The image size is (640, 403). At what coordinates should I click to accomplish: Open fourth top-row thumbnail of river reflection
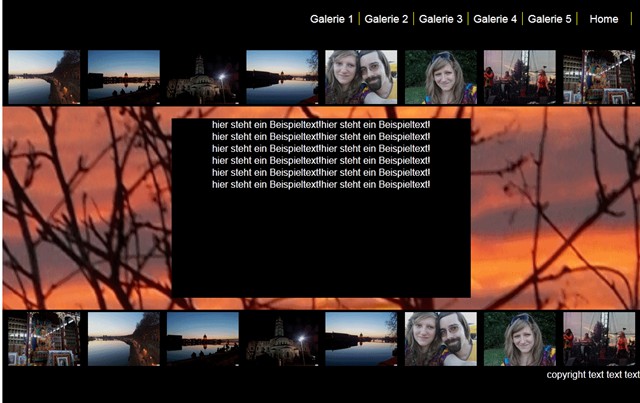282,77
